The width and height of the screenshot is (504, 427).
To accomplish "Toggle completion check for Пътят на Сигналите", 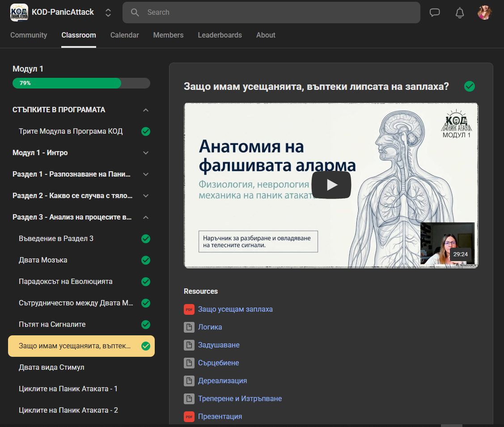I will pos(146,325).
